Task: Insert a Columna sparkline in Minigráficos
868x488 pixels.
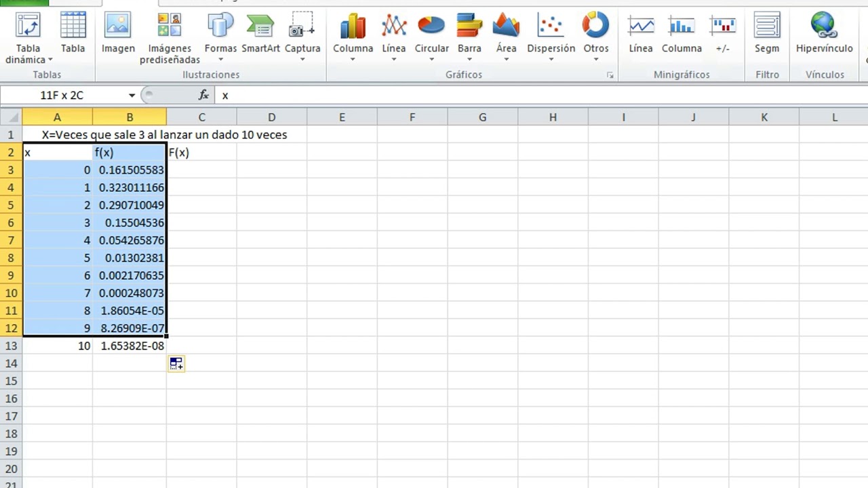Action: [682, 34]
